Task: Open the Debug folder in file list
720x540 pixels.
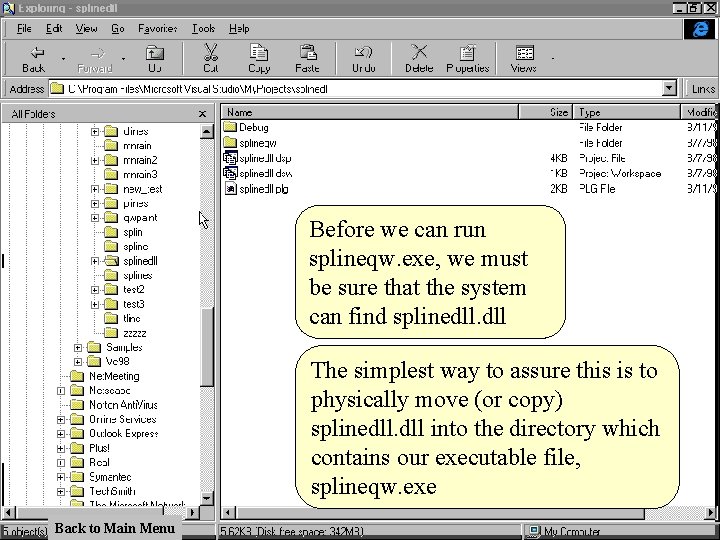Action: pos(253,128)
